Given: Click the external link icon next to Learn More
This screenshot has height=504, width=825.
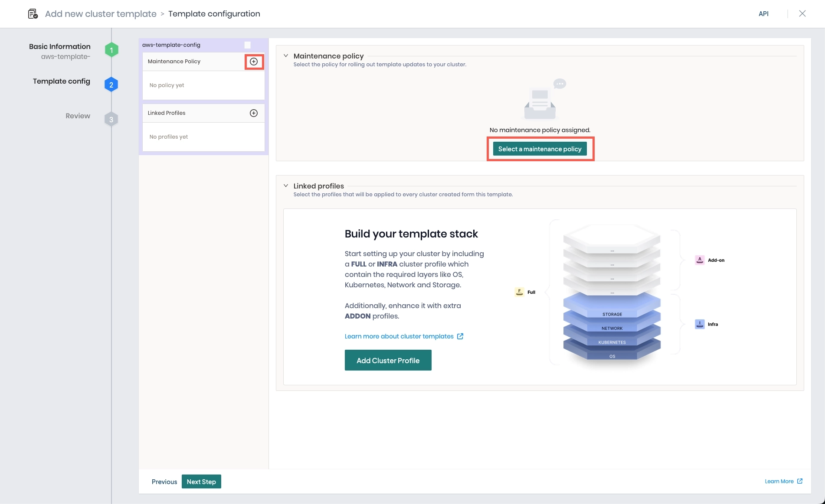Looking at the screenshot, I should tap(800, 481).
